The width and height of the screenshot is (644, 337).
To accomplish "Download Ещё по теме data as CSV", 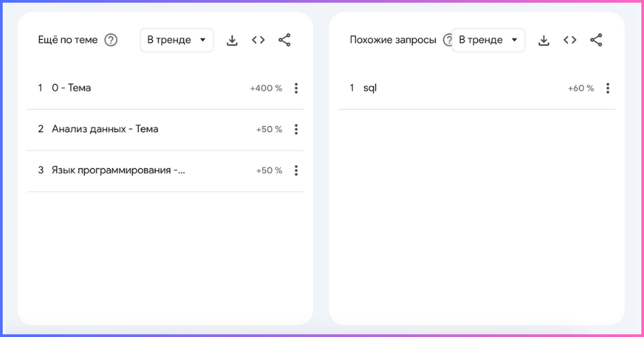I will pos(232,40).
